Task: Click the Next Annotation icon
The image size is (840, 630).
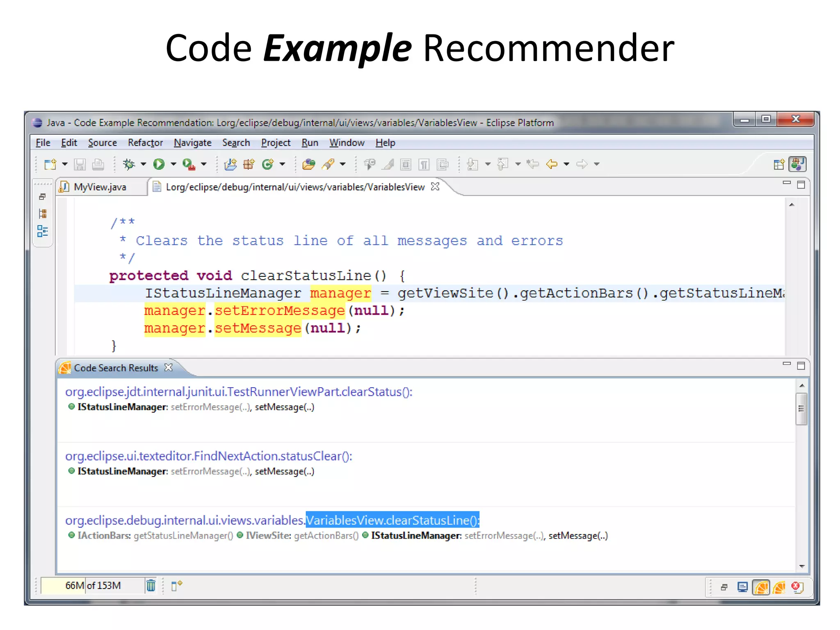Action: click(473, 164)
